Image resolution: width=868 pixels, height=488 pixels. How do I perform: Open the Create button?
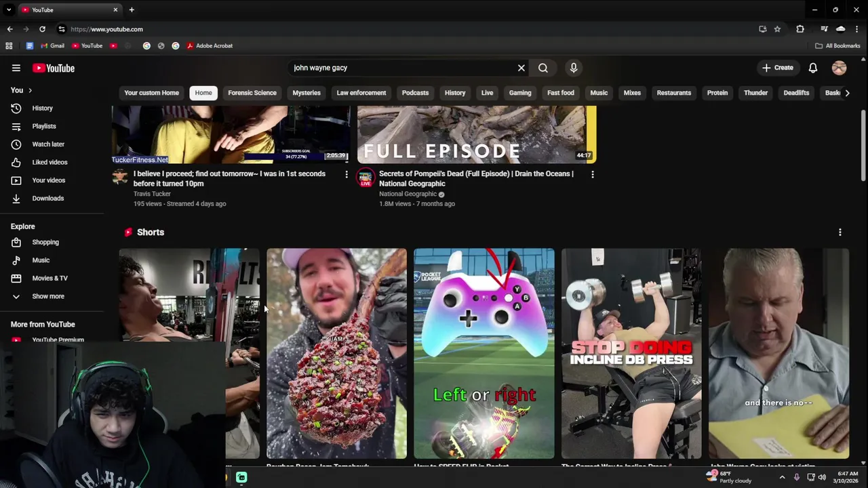pyautogui.click(x=777, y=68)
